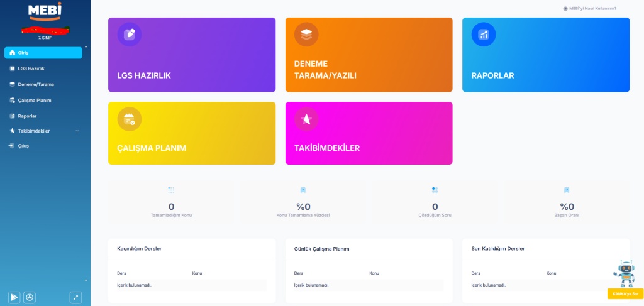Screen dimensions: 644x306
Task: Open LGS Hazırlık from the sidebar menu
Action: [31, 68]
